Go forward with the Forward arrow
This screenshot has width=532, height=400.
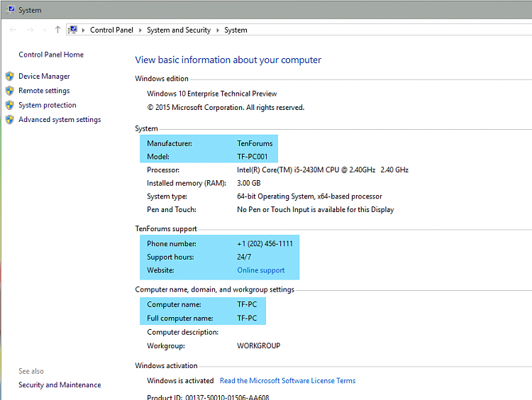point(31,30)
